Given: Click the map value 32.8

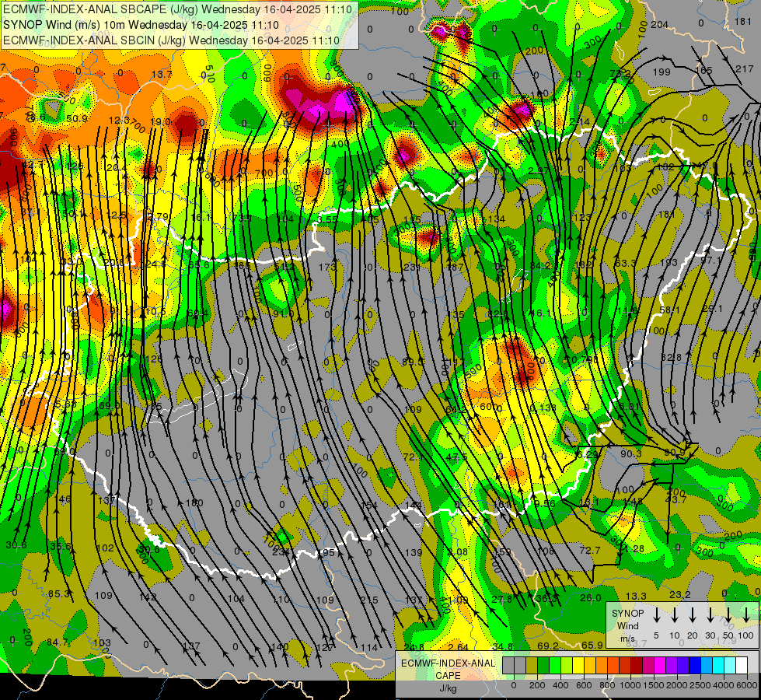Looking at the screenshot, I should [x=671, y=357].
